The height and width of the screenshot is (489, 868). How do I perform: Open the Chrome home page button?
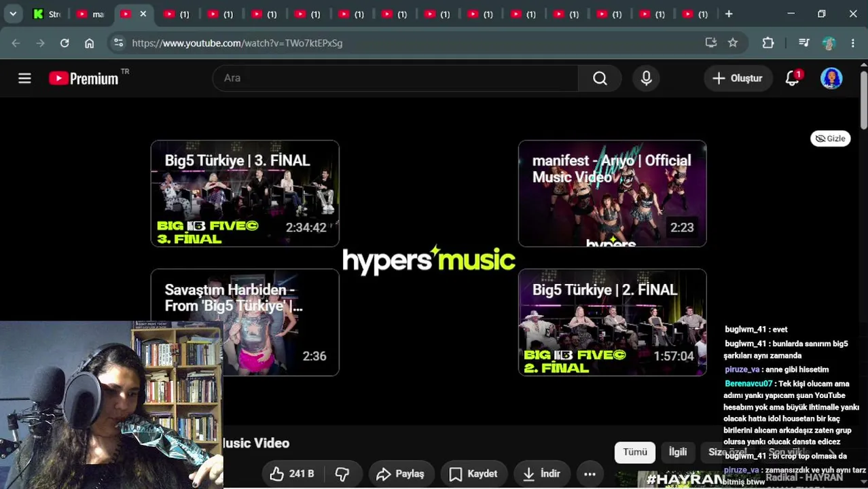[x=89, y=43]
